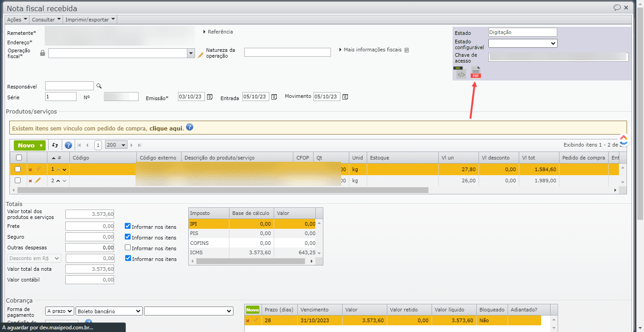Open the PDF document icon
The width and height of the screenshot is (644, 332).
pos(476,72)
